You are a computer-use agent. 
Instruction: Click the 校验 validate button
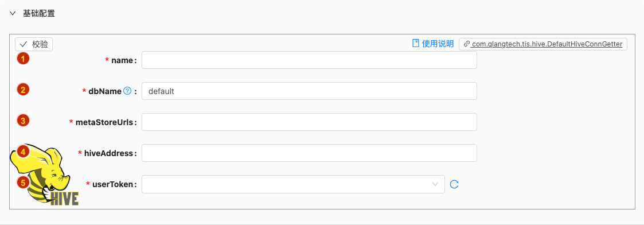tap(34, 44)
